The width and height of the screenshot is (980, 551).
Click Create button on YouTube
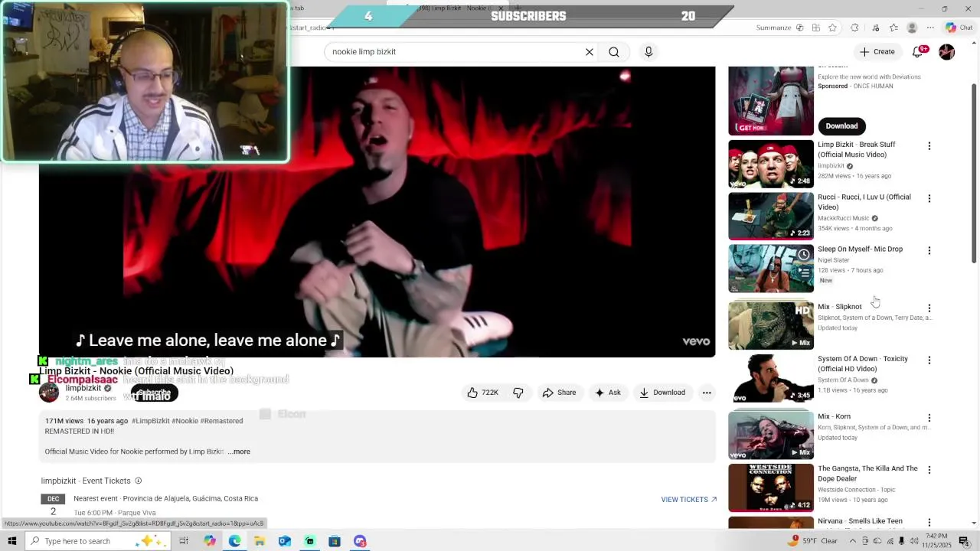(877, 51)
